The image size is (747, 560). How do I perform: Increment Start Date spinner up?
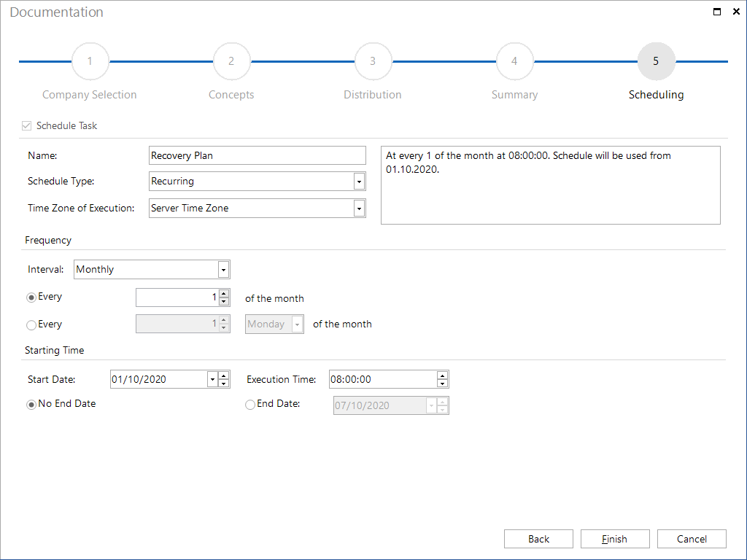click(224, 376)
